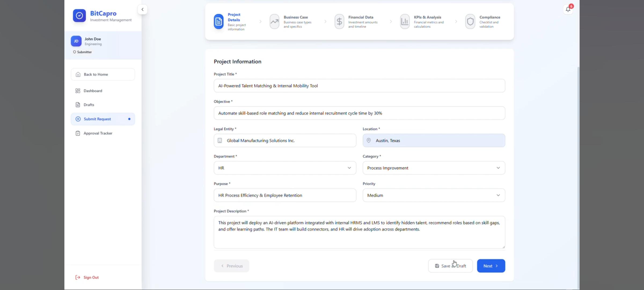Viewport: 644px width, 290px height.
Task: Open Dashboard from the sidebar
Action: click(93, 91)
